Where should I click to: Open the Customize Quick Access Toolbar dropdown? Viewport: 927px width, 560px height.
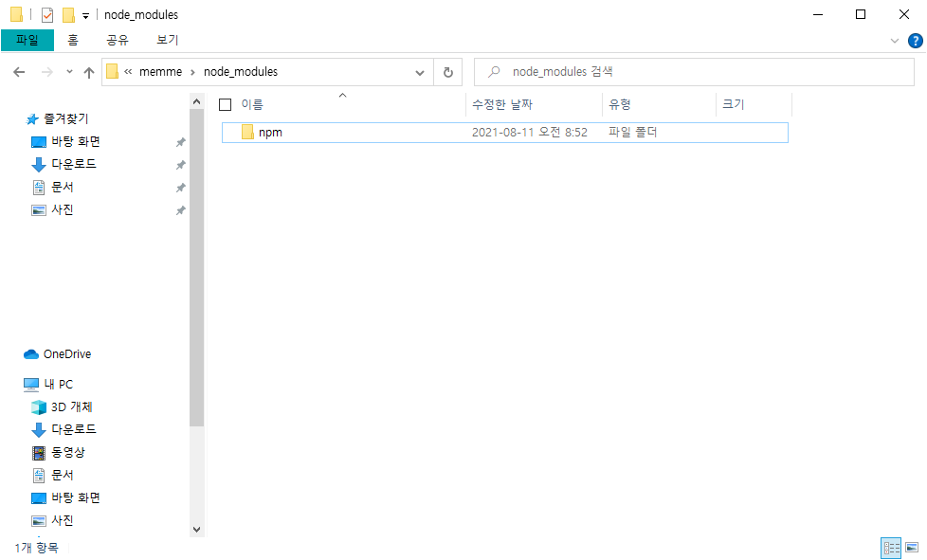click(85, 16)
